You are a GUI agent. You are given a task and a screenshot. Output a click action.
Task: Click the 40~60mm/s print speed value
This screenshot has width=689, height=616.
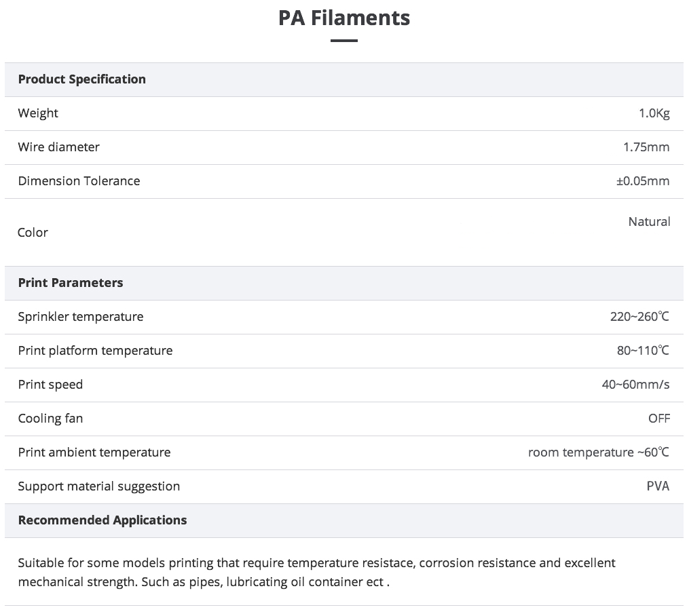635,385
